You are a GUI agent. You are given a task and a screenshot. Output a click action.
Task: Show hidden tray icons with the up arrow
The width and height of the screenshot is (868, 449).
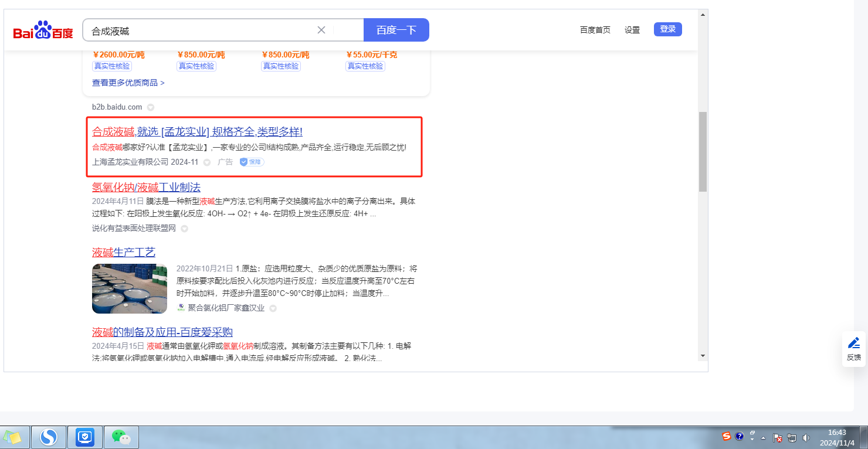click(764, 438)
